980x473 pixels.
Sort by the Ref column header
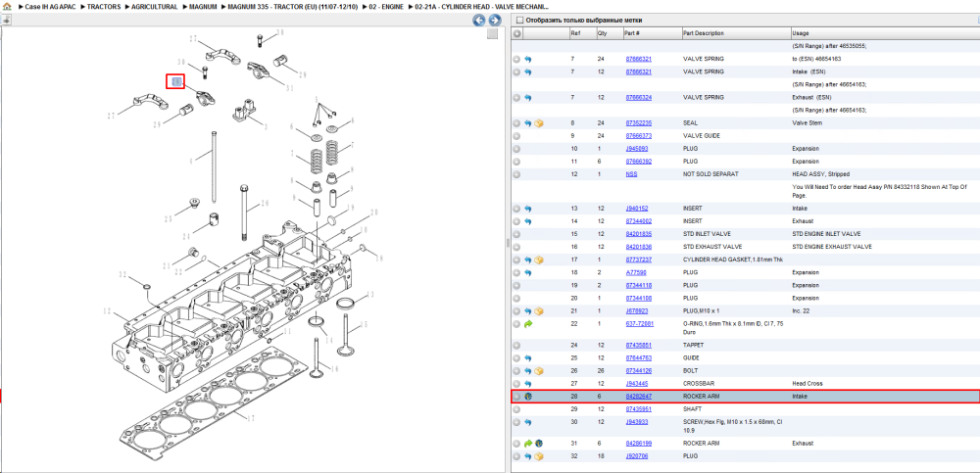tap(582, 33)
